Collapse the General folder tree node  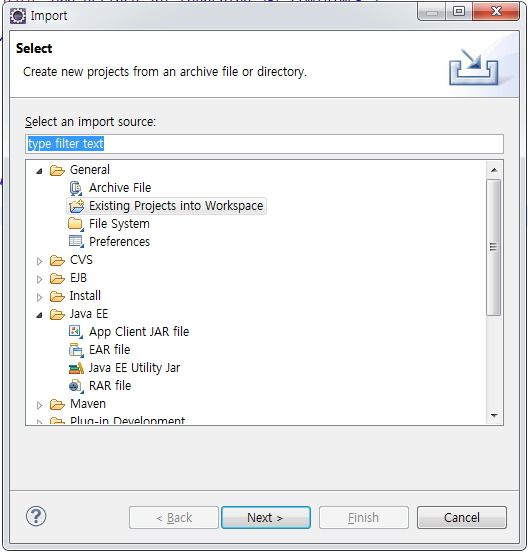coord(39,171)
